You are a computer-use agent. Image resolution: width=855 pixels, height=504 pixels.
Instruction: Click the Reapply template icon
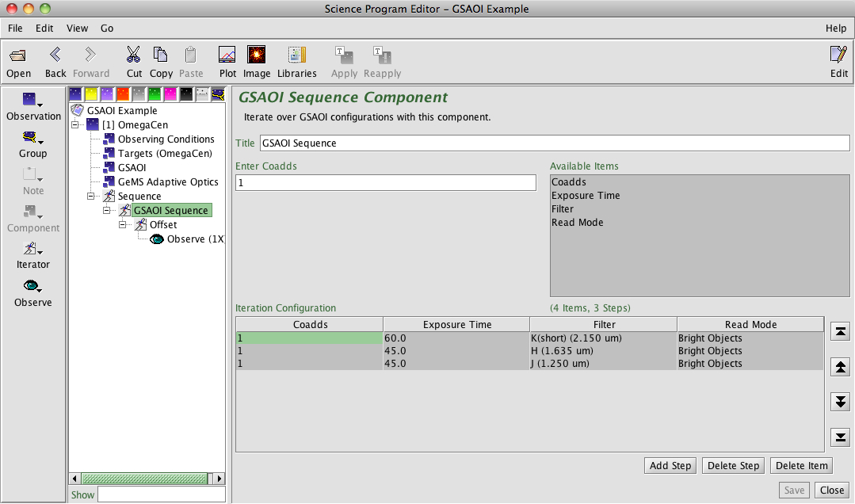click(382, 55)
